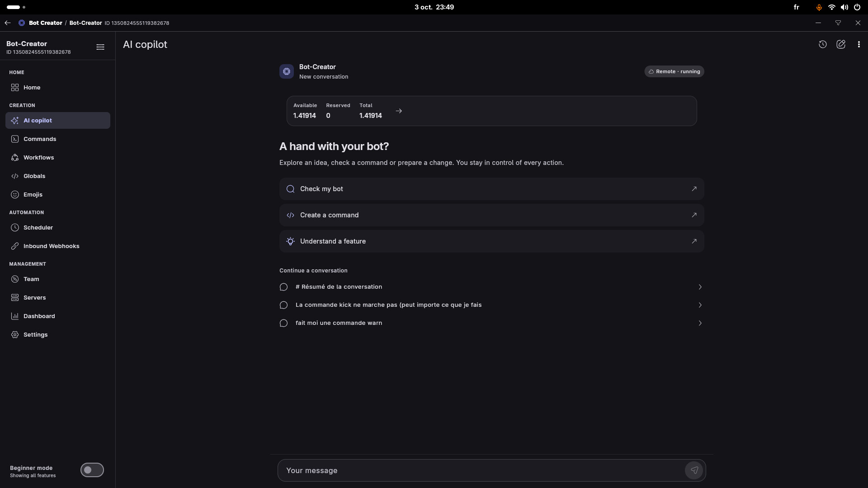Viewport: 868px width, 488px height.
Task: Expand the kick command conversation chevron
Action: point(700,305)
